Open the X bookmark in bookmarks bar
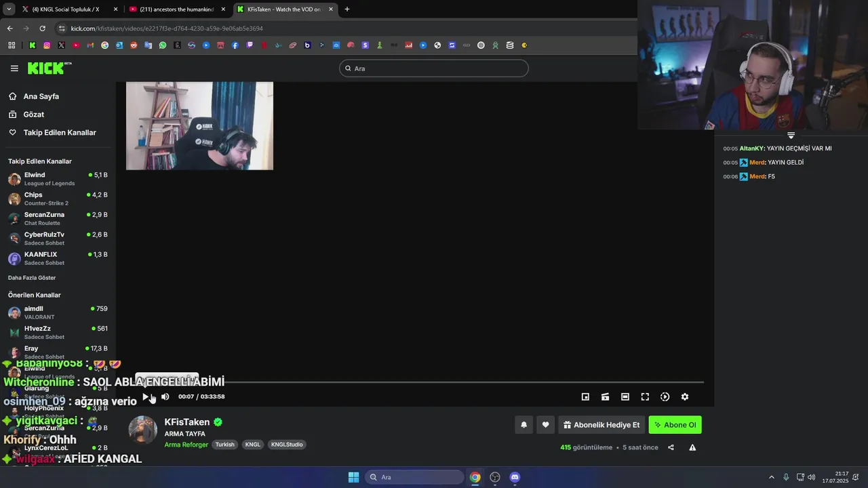This screenshot has width=868, height=488. coord(61,45)
